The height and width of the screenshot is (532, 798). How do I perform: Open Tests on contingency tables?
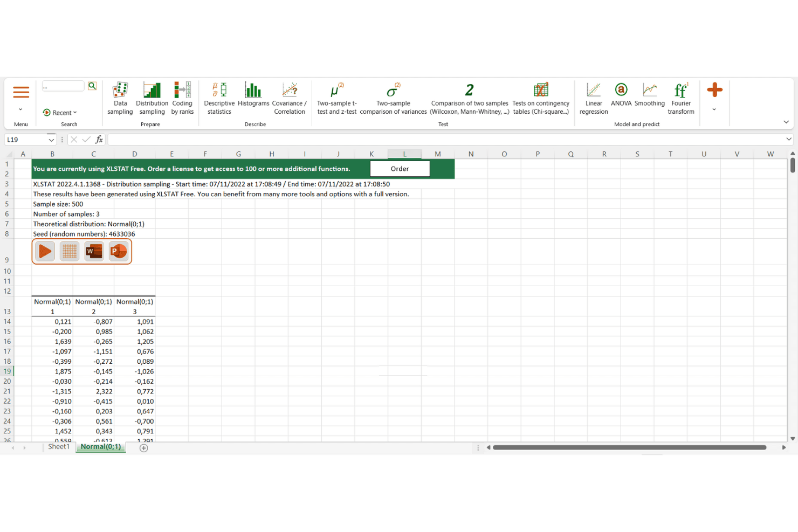point(541,98)
